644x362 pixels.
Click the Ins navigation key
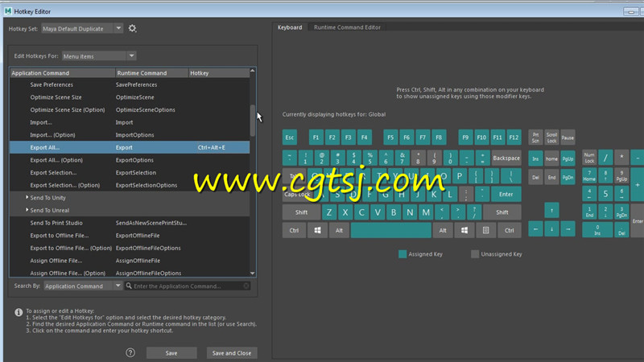point(535,158)
